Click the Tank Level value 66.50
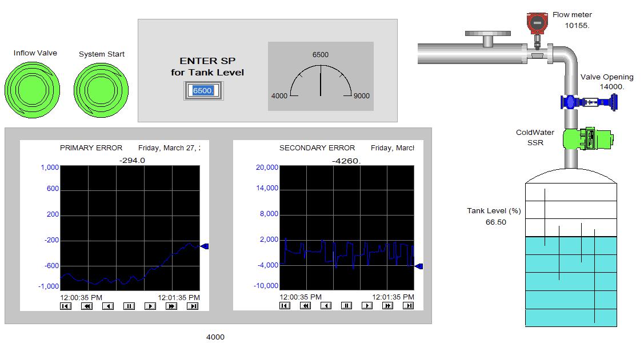Image resolution: width=644 pixels, height=343 pixels. click(x=496, y=222)
